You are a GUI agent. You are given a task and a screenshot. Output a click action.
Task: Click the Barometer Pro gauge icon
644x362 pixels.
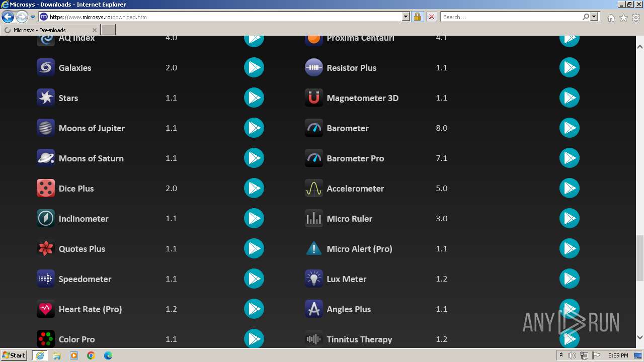click(x=314, y=158)
